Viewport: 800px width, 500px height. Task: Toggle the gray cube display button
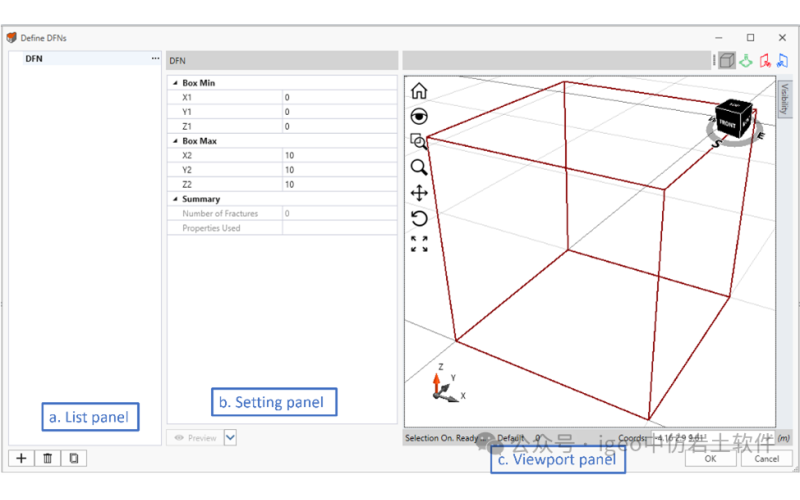coord(727,60)
